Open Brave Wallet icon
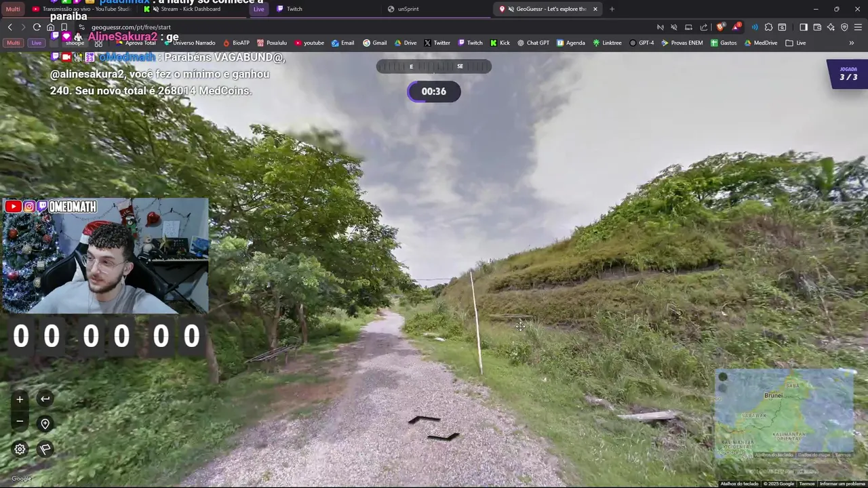The width and height of the screenshot is (868, 488). pos(817,27)
